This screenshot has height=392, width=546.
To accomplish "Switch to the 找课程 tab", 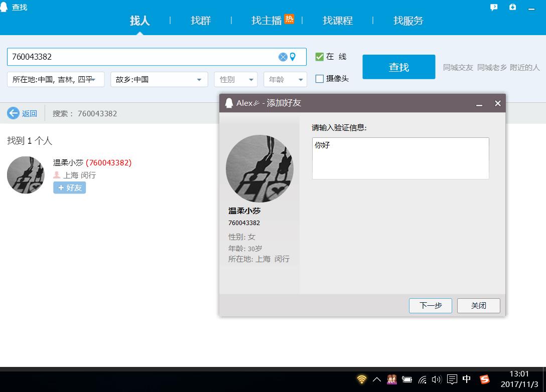I will point(337,21).
